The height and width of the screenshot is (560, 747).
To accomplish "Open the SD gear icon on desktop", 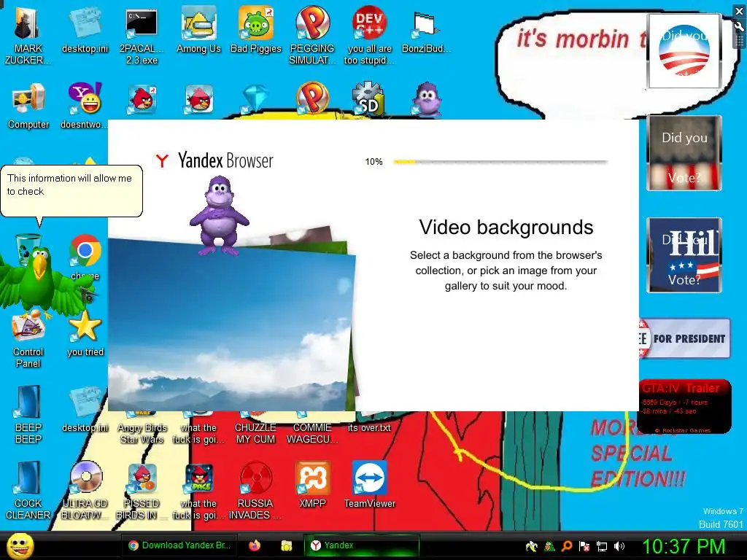I will click(368, 98).
